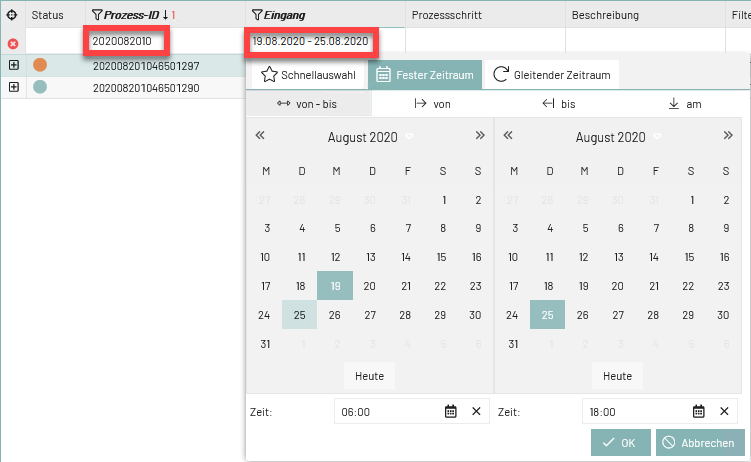Switch to Gleitender Zeitraum tab
This screenshot has height=462, width=751.
tap(552, 75)
